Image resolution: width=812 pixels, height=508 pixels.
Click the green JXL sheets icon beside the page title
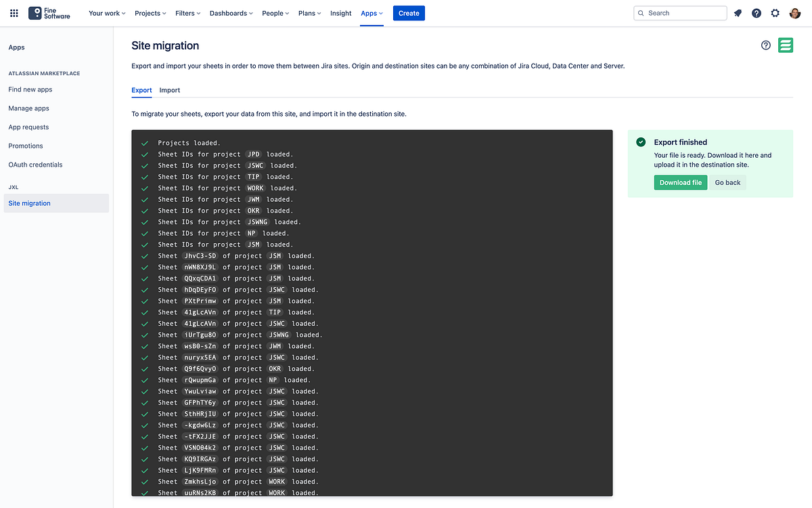pyautogui.click(x=785, y=45)
